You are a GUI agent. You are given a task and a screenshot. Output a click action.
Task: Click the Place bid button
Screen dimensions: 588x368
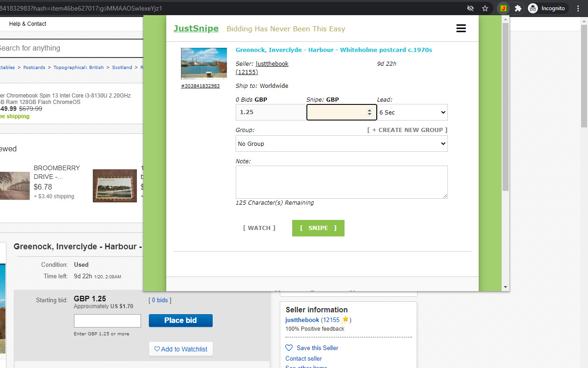(181, 321)
